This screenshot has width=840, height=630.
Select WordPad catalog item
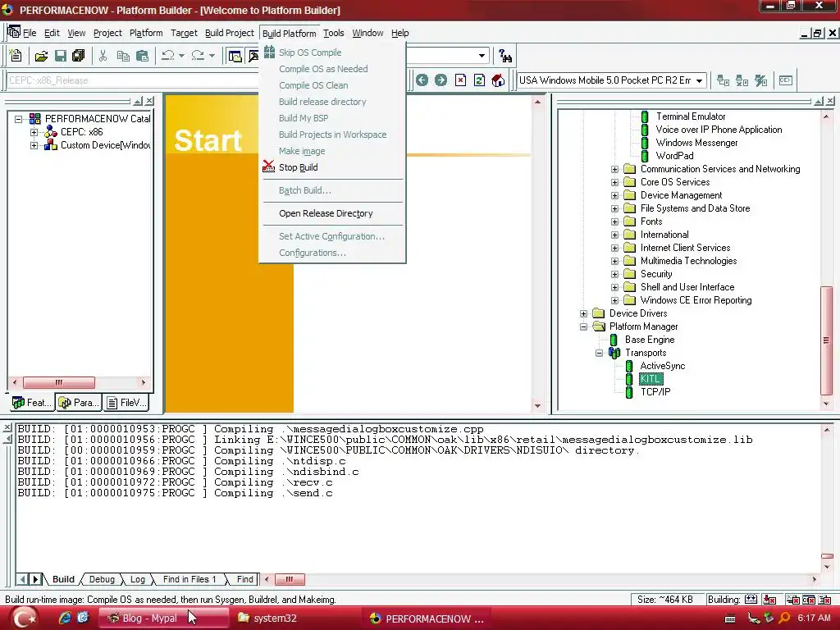(674, 156)
